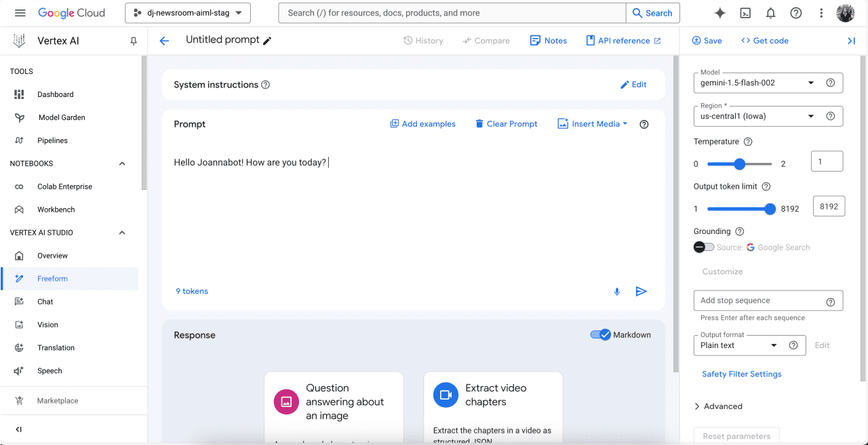Collapse the right settings panel
The image size is (868, 445).
851,41
